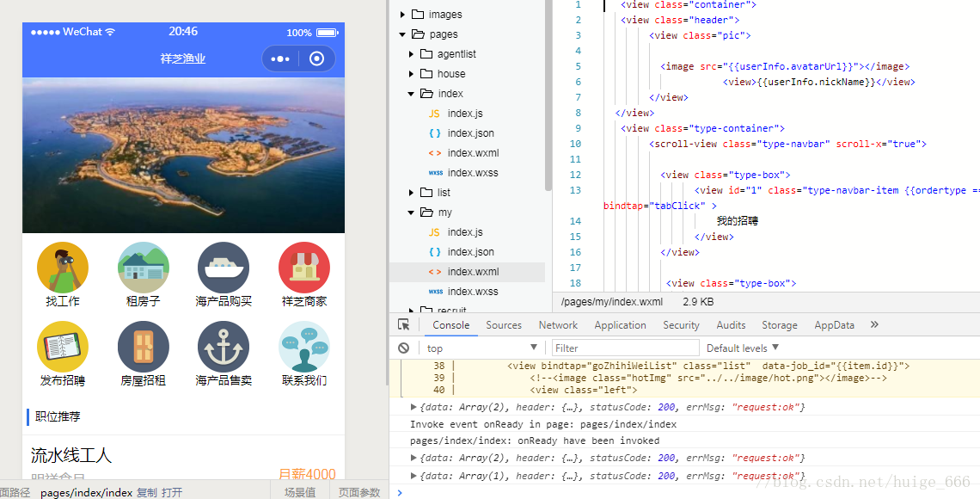Screen dimensions: 980x499
Task: Collapse the my folder arrow
Action: 411,213
